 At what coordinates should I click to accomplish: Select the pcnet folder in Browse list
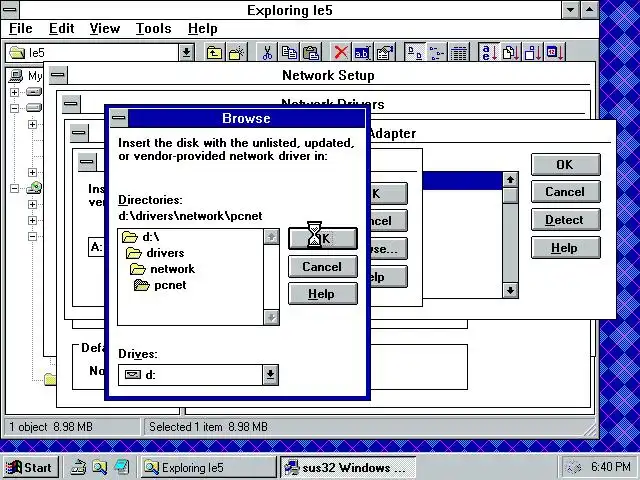point(160,285)
